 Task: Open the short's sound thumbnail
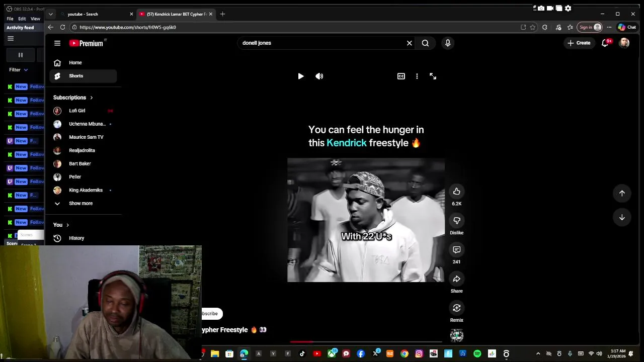click(456, 335)
